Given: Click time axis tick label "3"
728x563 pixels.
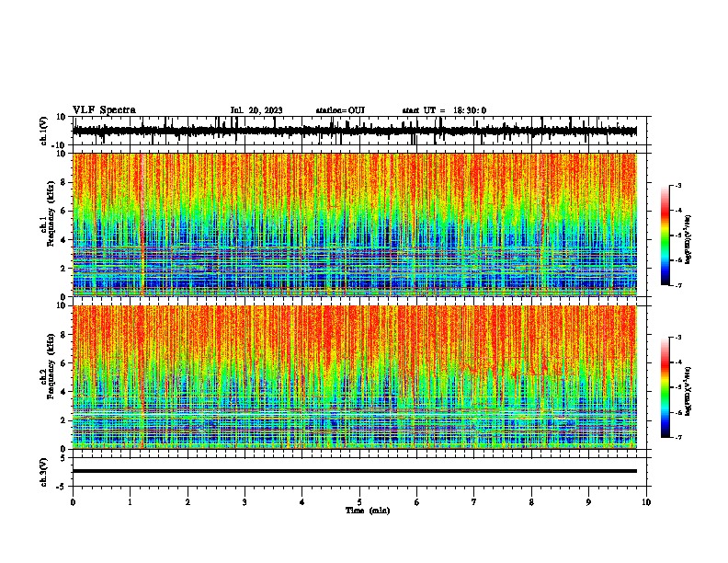Looking at the screenshot, I should point(245,502).
